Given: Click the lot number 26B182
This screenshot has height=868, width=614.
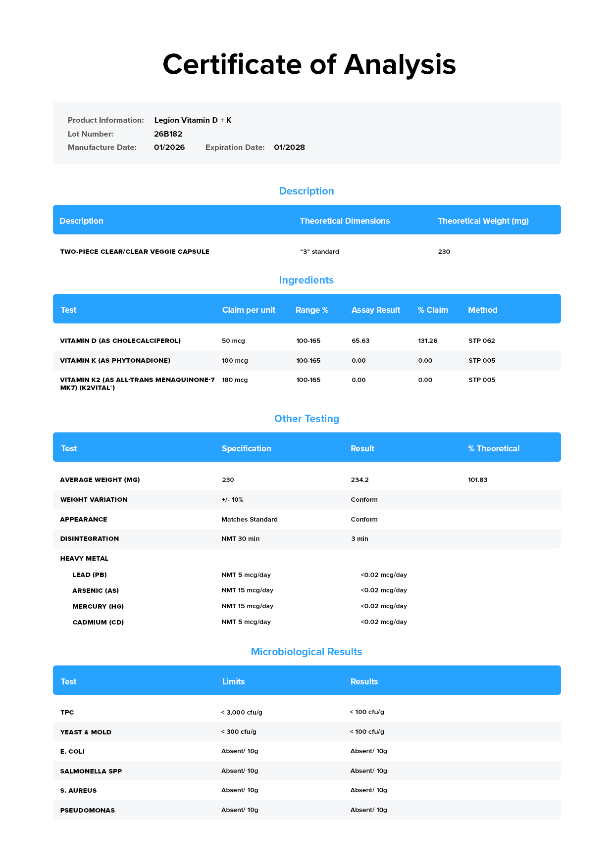Looking at the screenshot, I should point(168,134).
